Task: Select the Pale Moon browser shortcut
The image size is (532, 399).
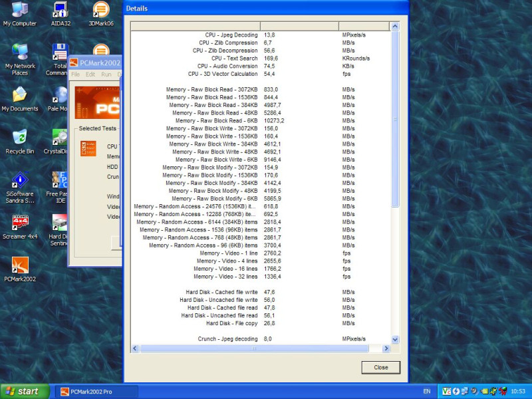Action: (59, 99)
